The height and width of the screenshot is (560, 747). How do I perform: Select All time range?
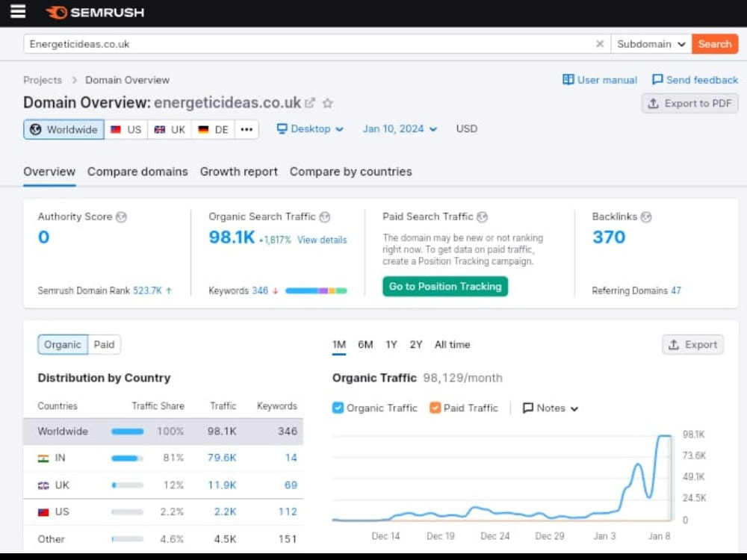pyautogui.click(x=452, y=344)
